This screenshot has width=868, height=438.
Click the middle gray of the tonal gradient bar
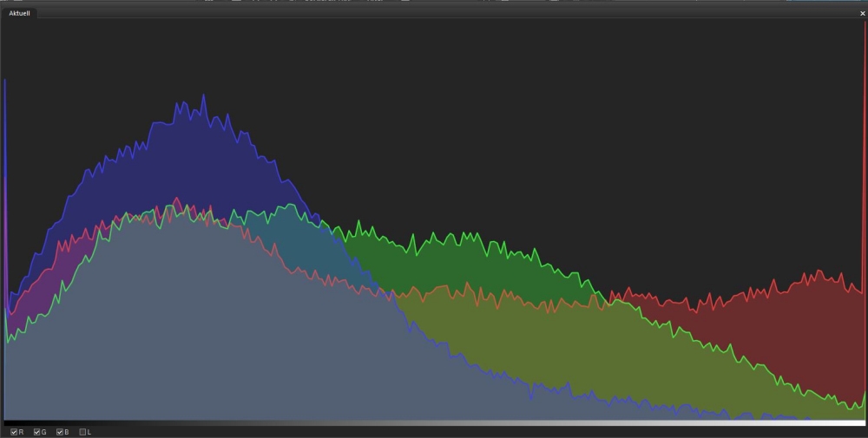[434, 422]
